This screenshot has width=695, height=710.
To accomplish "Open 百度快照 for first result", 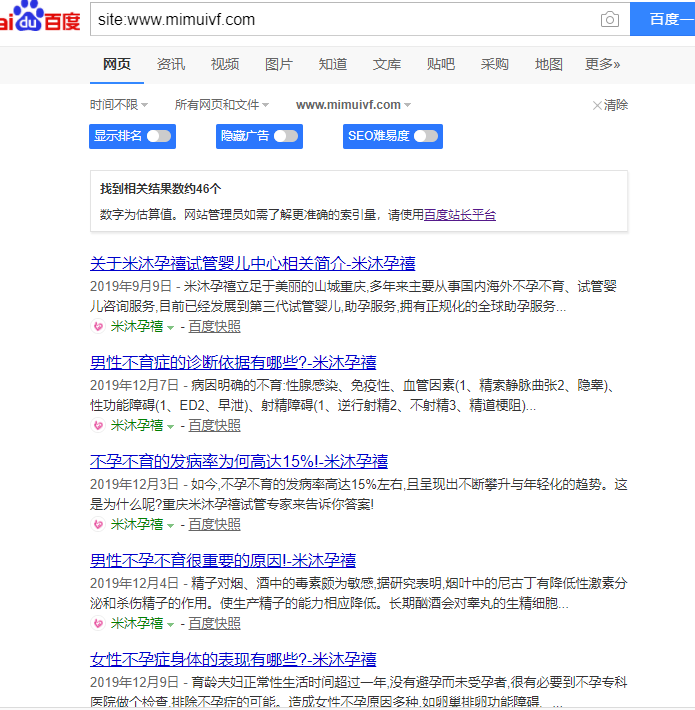I will (214, 326).
